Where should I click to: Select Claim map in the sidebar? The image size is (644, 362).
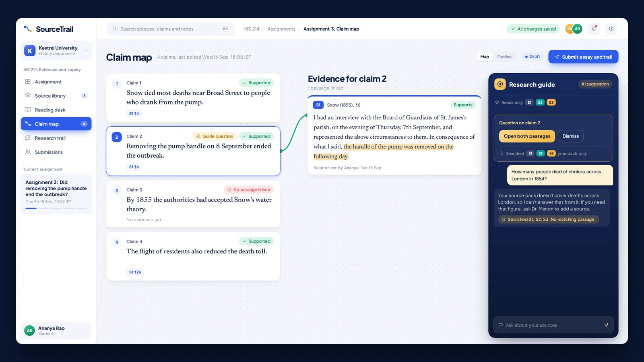56,124
